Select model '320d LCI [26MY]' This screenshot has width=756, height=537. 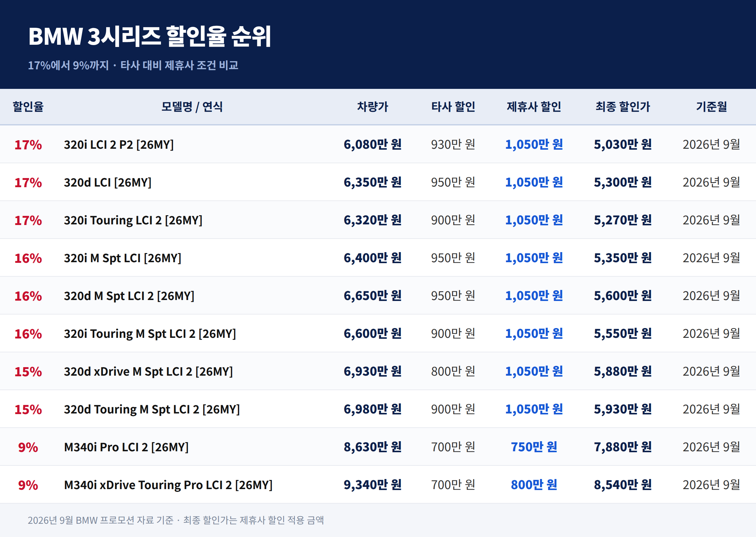(x=107, y=182)
